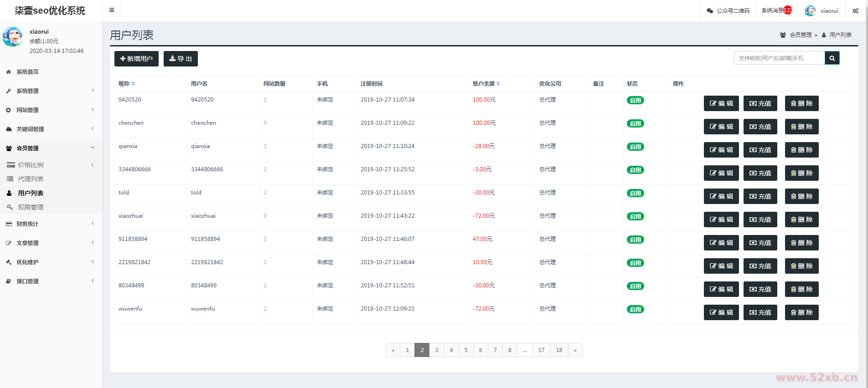Click the xiaorui avatar in the sidebar
This screenshot has height=388, width=868.
click(12, 37)
